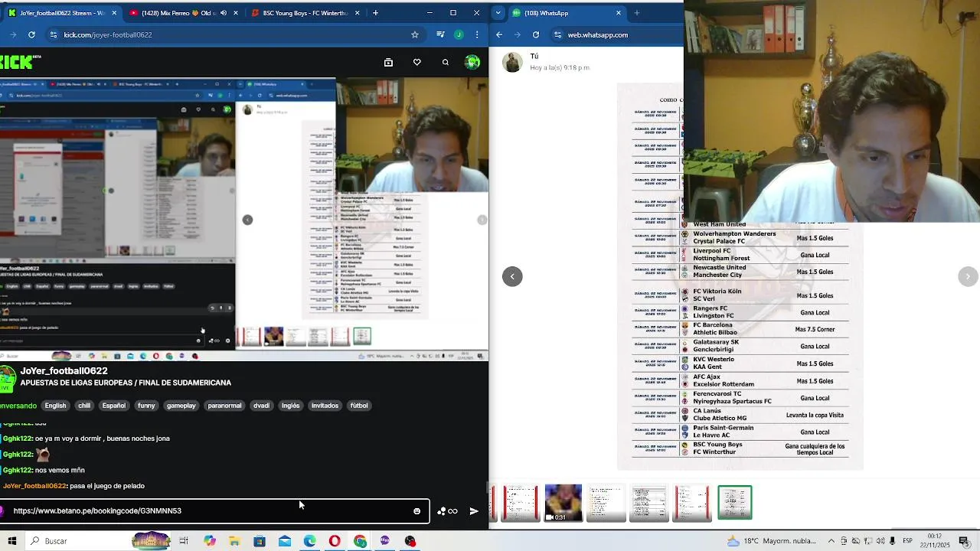Select the fútbol stream tag
Image resolution: width=980 pixels, height=551 pixels.
click(359, 406)
